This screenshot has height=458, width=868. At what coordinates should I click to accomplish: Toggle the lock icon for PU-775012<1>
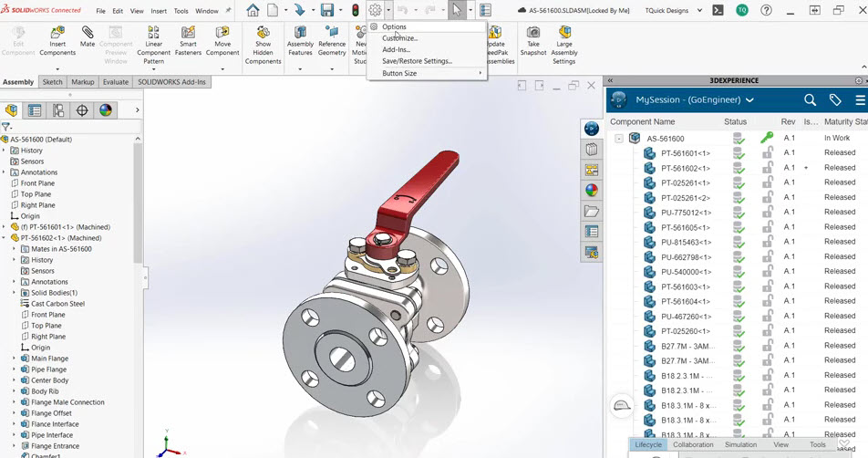pyautogui.click(x=768, y=212)
